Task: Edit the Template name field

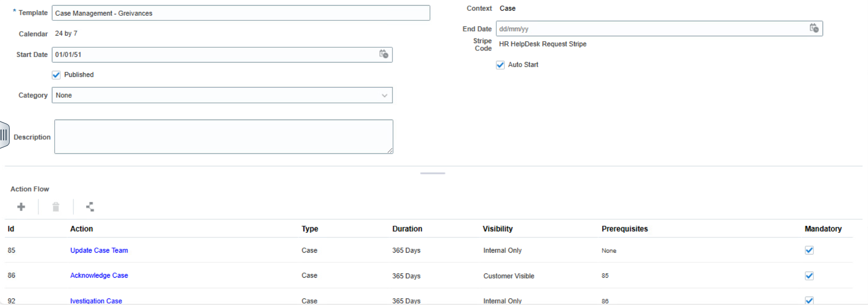Action: click(241, 13)
